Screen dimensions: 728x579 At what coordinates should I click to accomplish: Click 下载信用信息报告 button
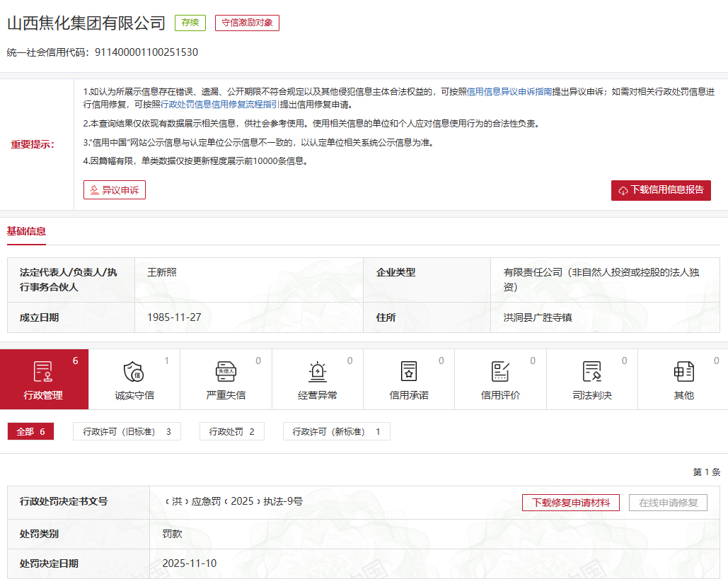pos(661,190)
